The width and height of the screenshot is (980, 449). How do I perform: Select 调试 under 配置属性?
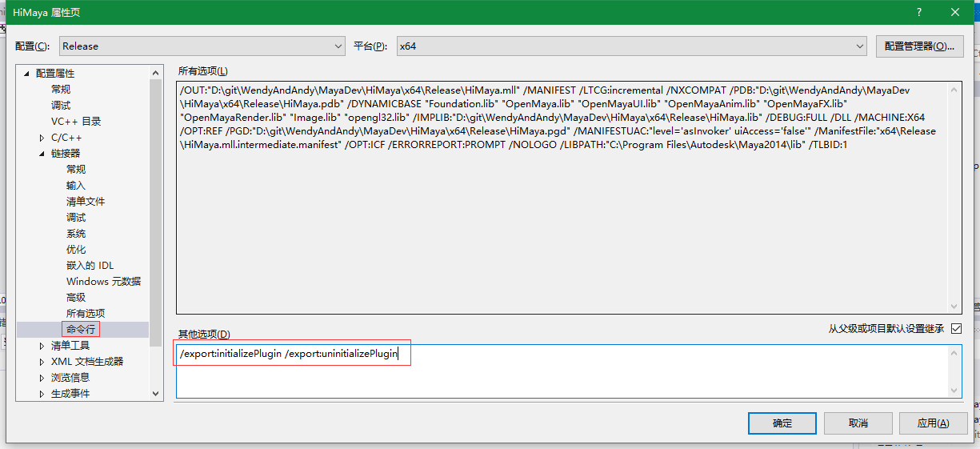point(61,106)
